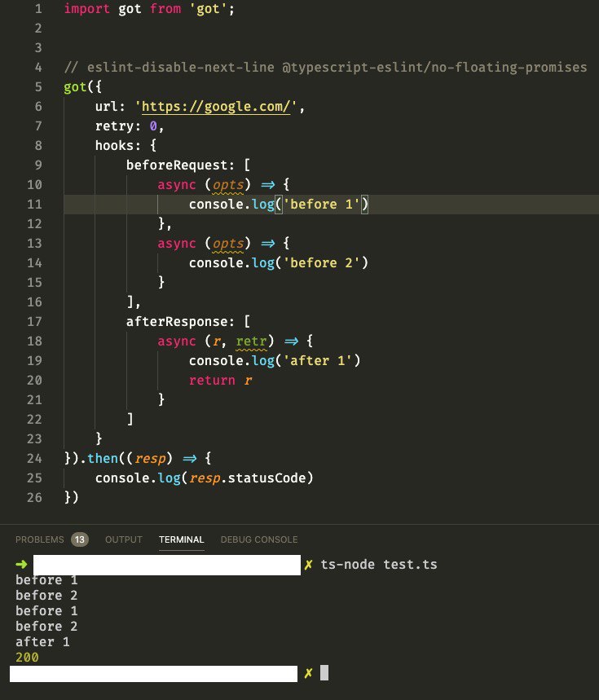Click line number 24 in the gutter
The image size is (599, 700).
34,459
